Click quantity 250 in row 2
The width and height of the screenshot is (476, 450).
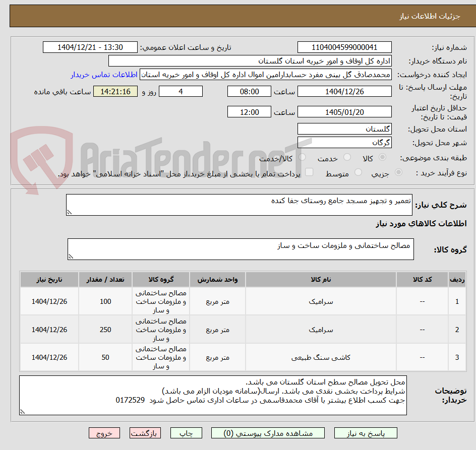click(105, 330)
